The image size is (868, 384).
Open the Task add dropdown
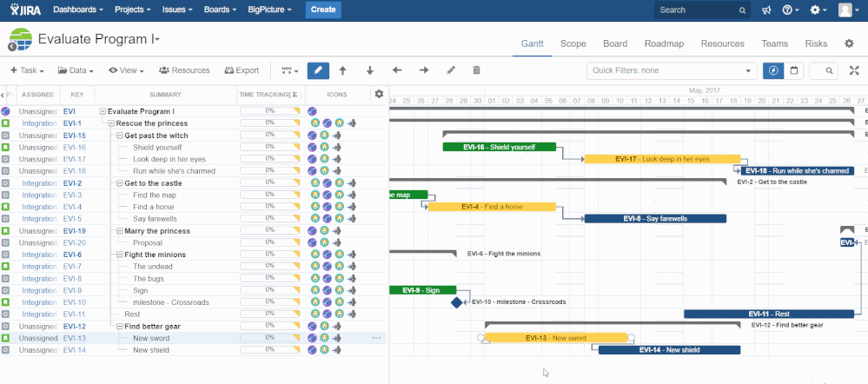pos(27,70)
